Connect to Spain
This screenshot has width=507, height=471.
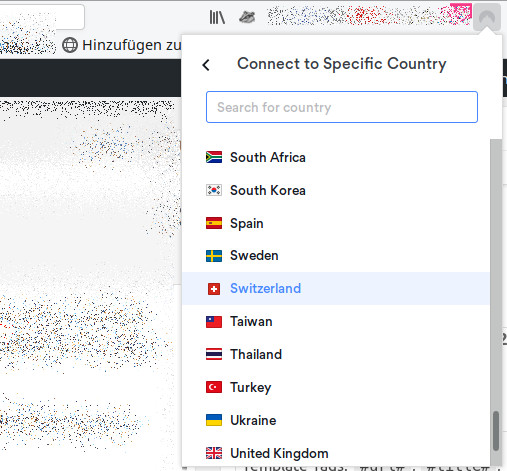[x=336, y=223]
